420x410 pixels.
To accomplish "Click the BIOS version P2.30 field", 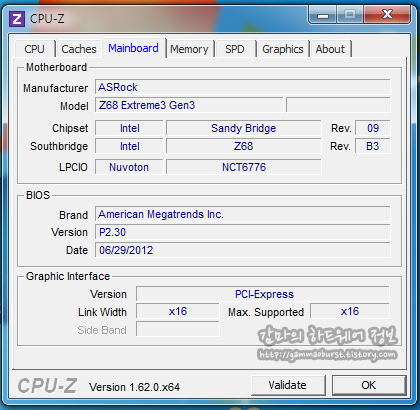I will [242, 232].
